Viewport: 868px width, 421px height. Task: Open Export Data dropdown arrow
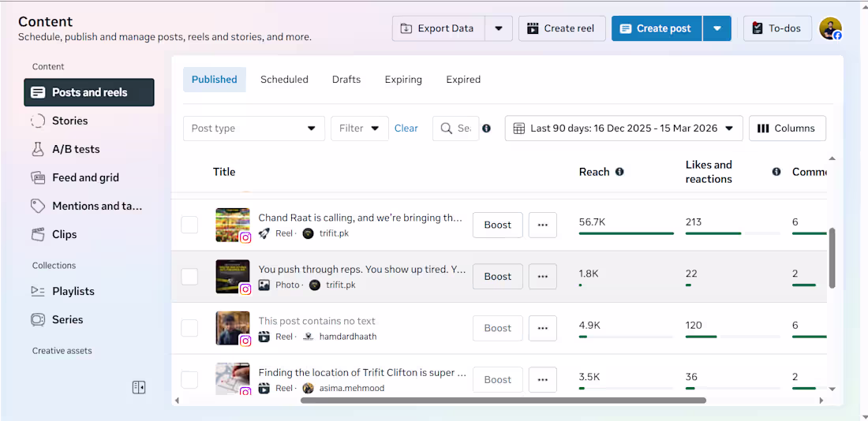click(x=499, y=28)
